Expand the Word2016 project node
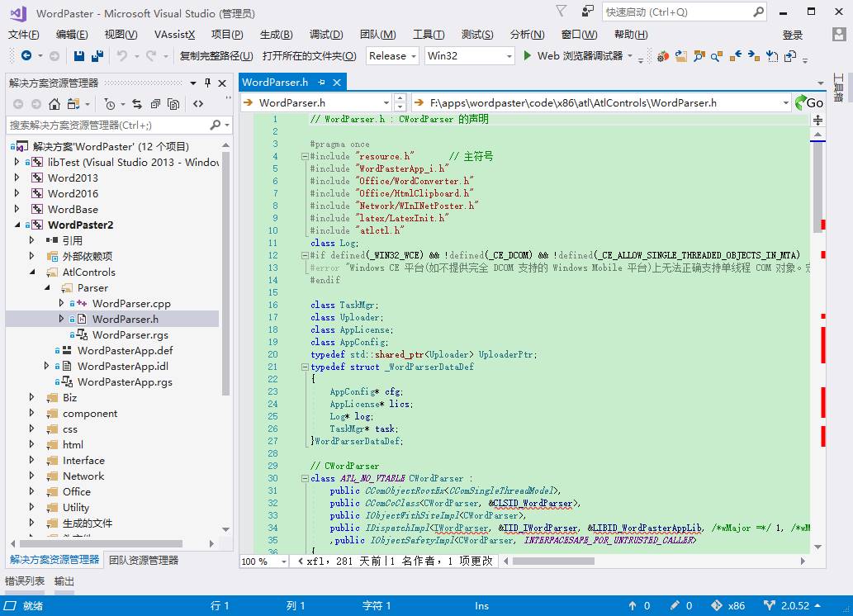The image size is (853, 616). click(x=17, y=193)
